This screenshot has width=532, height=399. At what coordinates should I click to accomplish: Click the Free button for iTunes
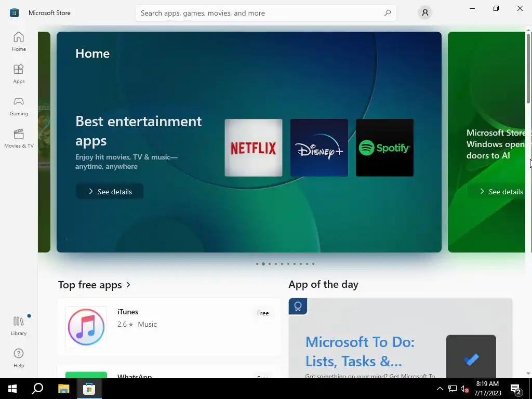click(x=263, y=313)
